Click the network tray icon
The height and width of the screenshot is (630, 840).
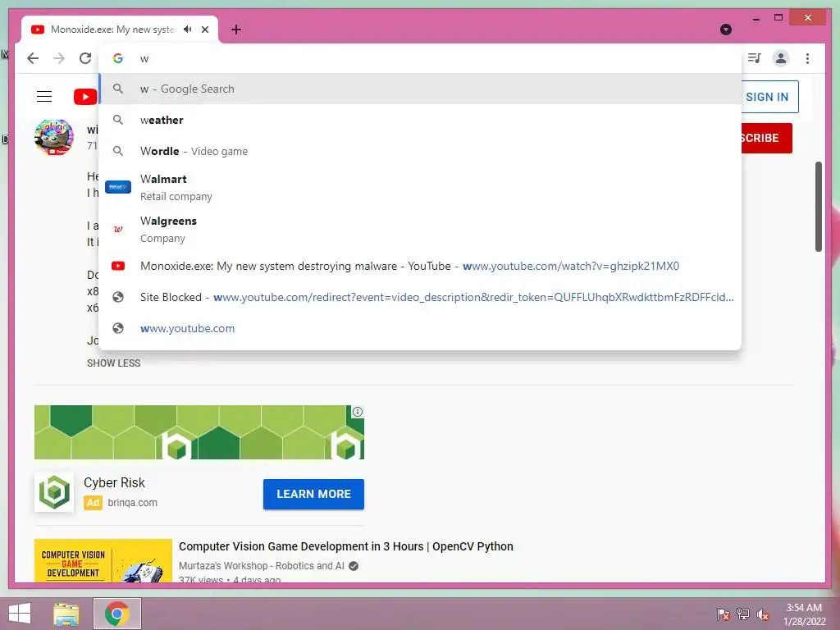coord(743,614)
